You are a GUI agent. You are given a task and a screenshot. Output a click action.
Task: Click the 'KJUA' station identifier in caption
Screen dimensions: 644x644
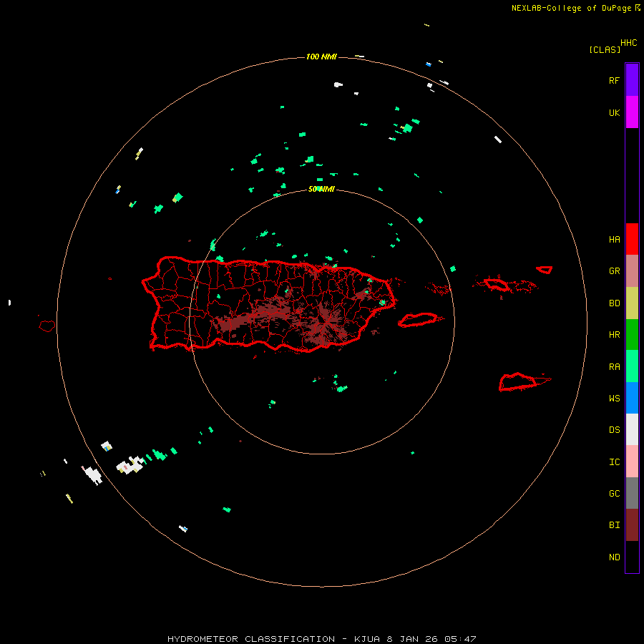pos(367,639)
